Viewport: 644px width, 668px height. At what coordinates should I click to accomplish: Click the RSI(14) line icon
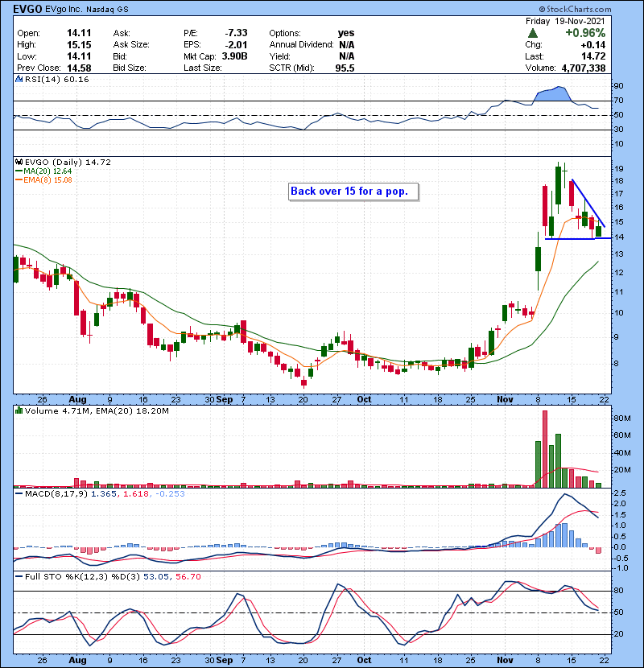pyautogui.click(x=19, y=79)
